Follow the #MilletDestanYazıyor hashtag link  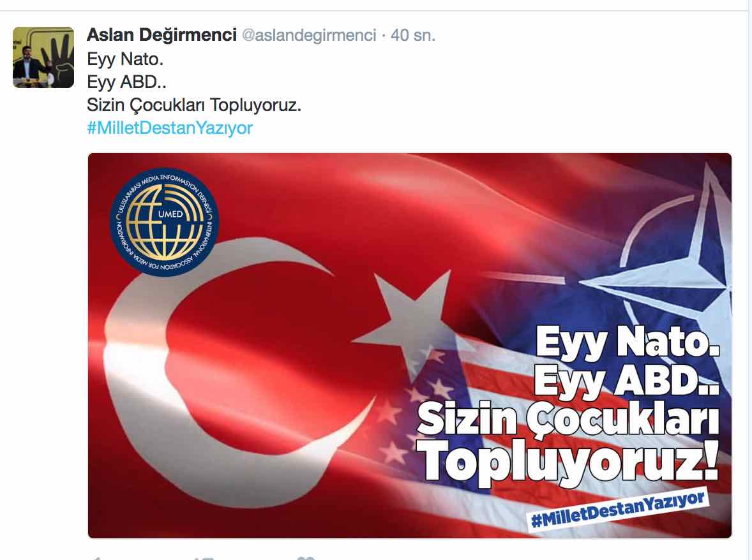(170, 128)
